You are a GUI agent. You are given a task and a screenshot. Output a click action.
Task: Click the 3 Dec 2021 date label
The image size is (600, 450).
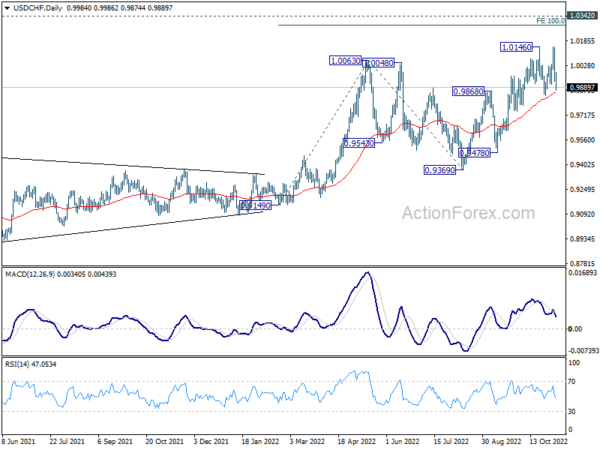tap(211, 441)
